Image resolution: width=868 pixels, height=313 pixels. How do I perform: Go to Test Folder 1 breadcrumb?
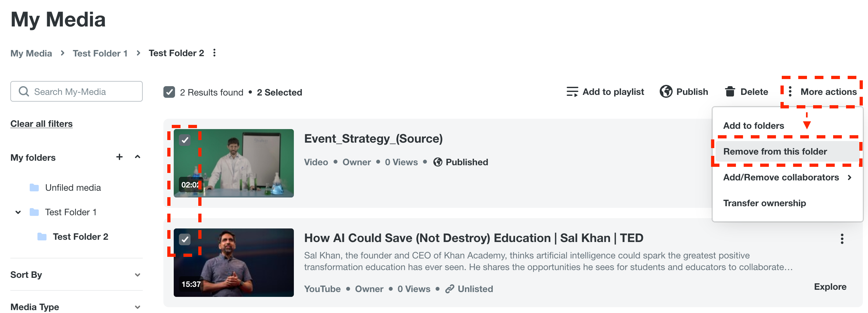[100, 53]
